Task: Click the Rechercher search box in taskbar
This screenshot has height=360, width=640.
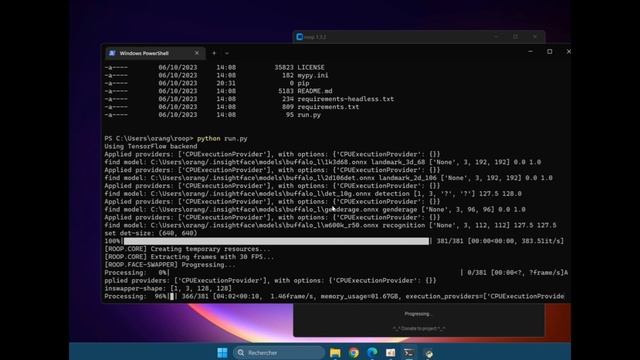Action: coord(279,353)
